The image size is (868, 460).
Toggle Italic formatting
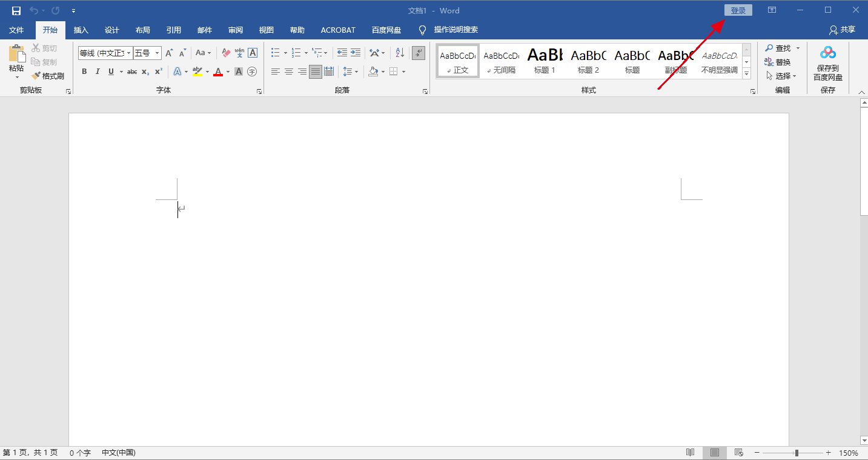click(x=98, y=72)
